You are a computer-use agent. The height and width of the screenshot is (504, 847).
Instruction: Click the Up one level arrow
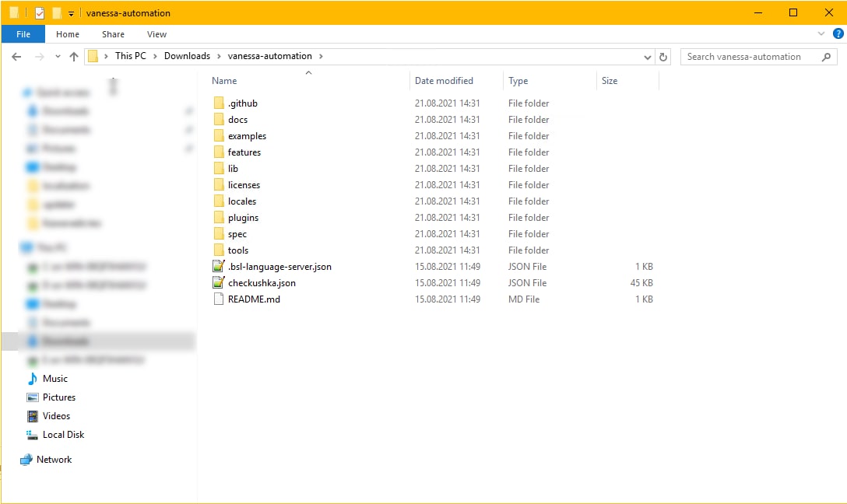coord(74,57)
